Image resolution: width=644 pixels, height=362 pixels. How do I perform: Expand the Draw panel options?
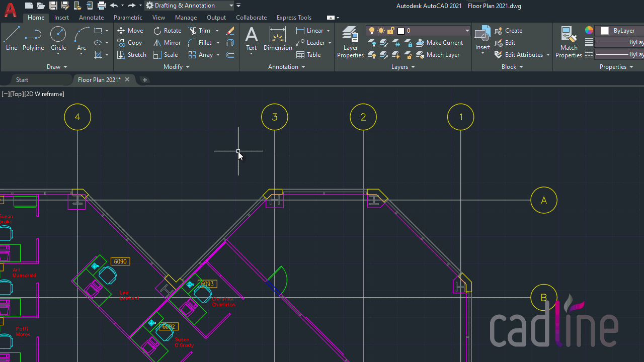[66, 66]
